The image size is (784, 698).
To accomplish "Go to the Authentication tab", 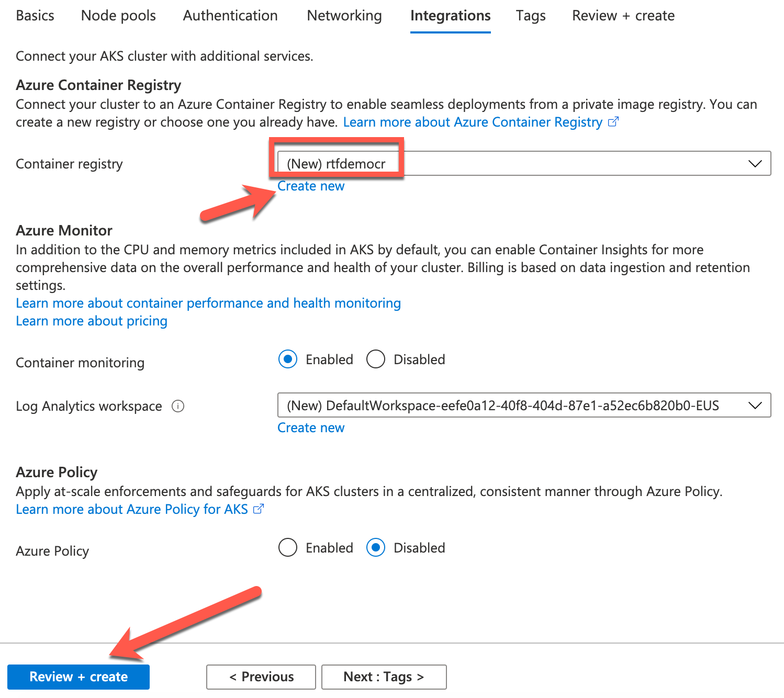I will (230, 16).
